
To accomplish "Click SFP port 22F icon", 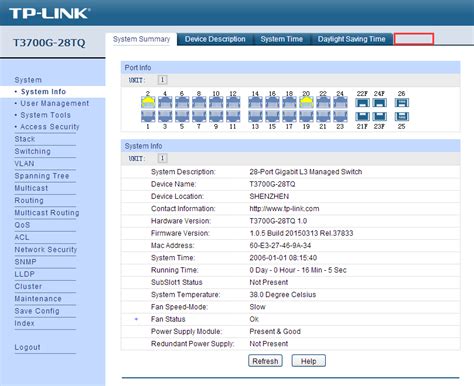I will coord(362,103).
